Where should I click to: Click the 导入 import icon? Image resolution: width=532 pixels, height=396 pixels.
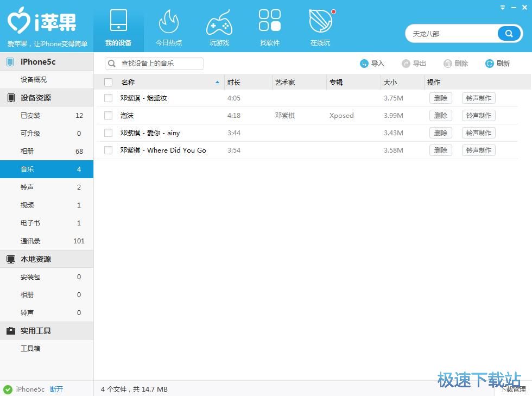point(364,64)
